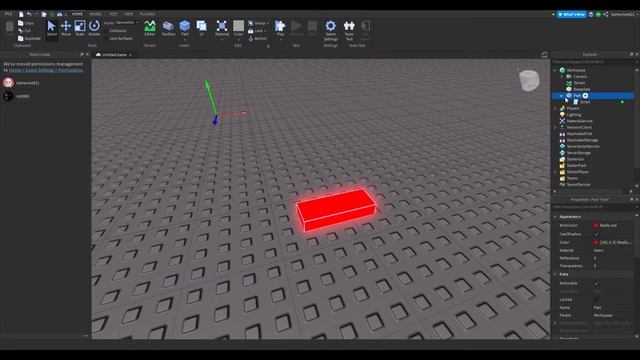Viewport: 640px width, 360px height.
Task: Switch to the MODEL ribbon tab
Action: pos(96,14)
